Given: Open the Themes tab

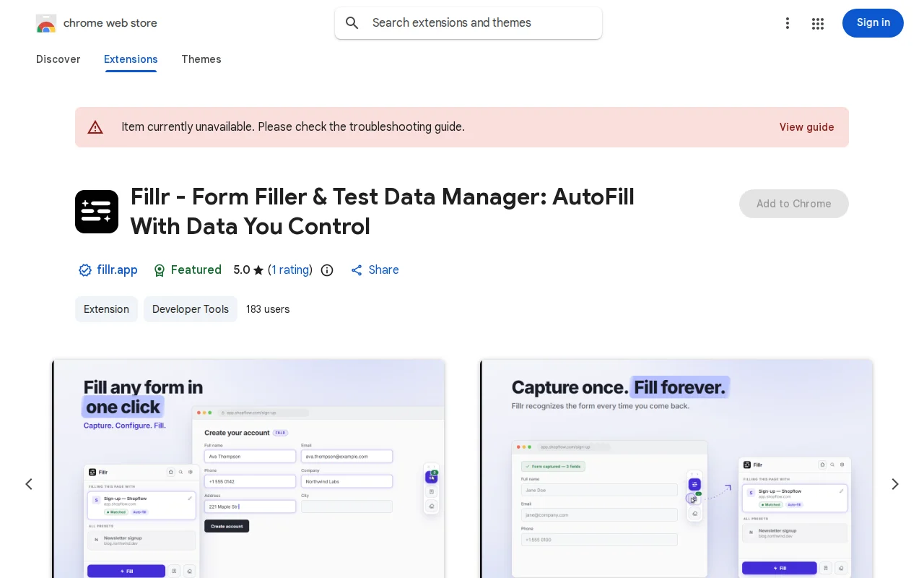Looking at the screenshot, I should (201, 59).
